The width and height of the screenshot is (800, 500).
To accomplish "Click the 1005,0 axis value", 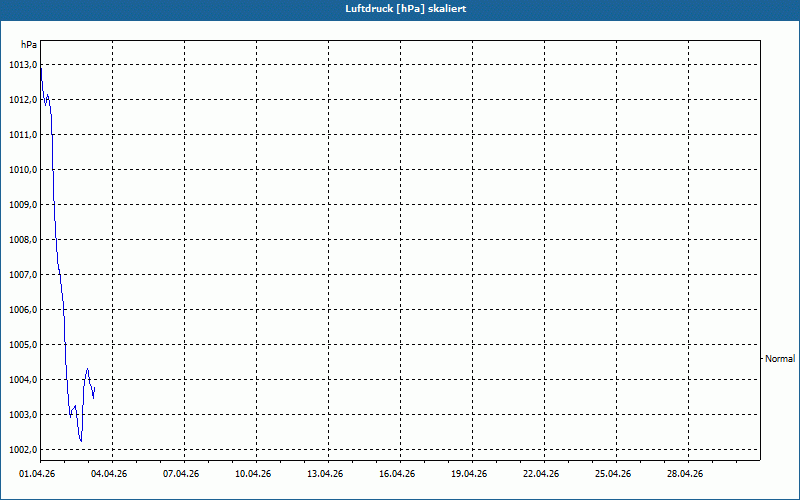I will [23, 345].
